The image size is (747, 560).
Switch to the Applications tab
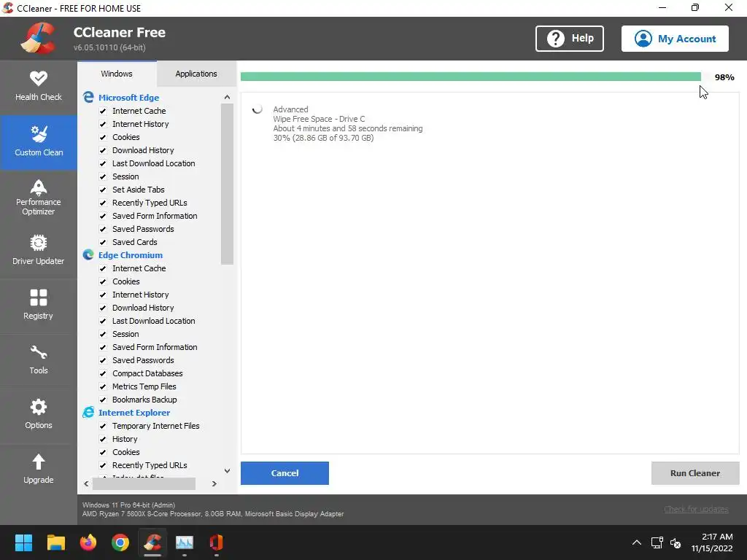pyautogui.click(x=196, y=74)
